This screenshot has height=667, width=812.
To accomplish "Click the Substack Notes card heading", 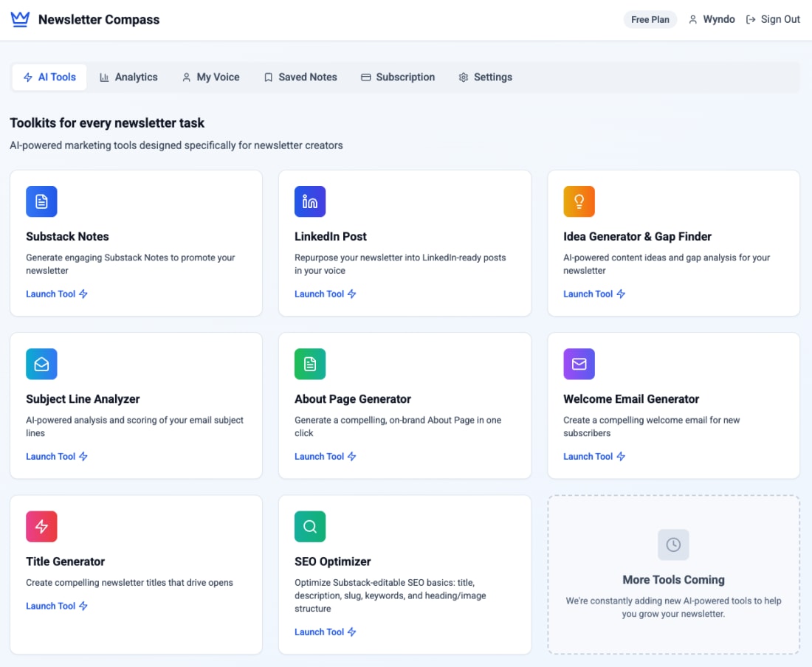I will (67, 237).
